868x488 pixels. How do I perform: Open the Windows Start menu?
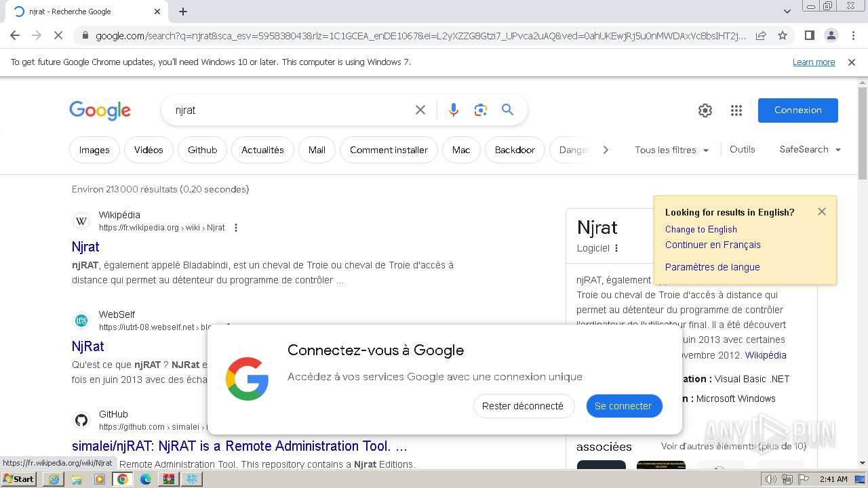coord(19,479)
